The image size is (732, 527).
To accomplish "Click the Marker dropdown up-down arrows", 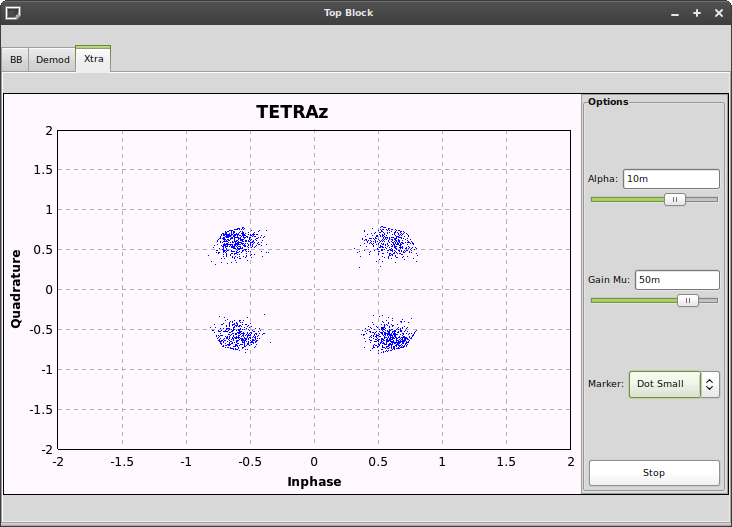I will click(710, 384).
